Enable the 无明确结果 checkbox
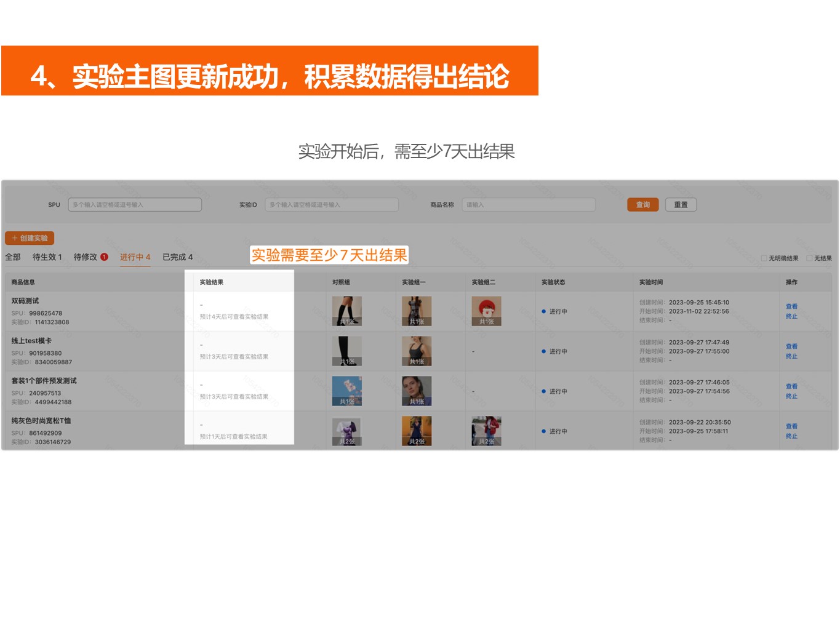The height and width of the screenshot is (630, 840). [764, 258]
